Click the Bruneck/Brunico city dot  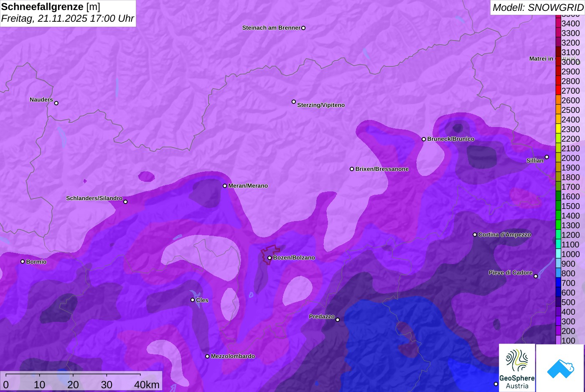[424, 139]
